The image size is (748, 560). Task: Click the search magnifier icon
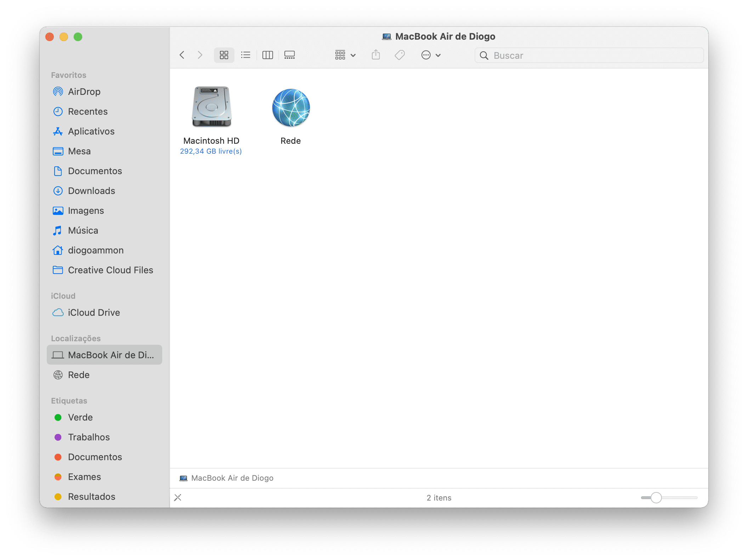pos(484,55)
